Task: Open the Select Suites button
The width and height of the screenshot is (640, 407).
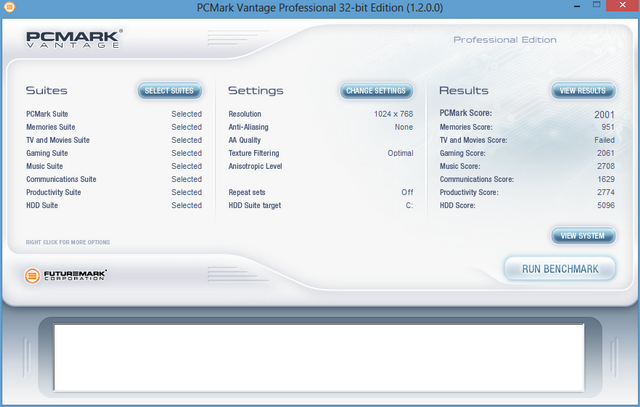Action: point(169,91)
